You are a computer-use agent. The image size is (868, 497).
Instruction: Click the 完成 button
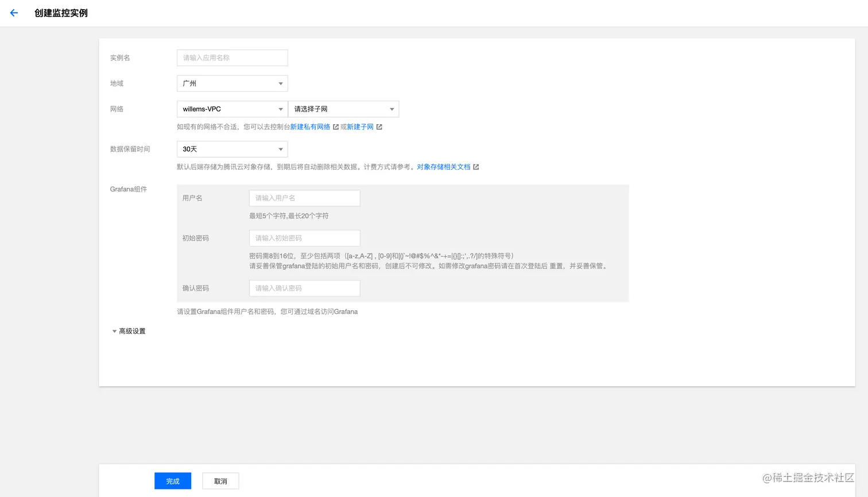[173, 481]
